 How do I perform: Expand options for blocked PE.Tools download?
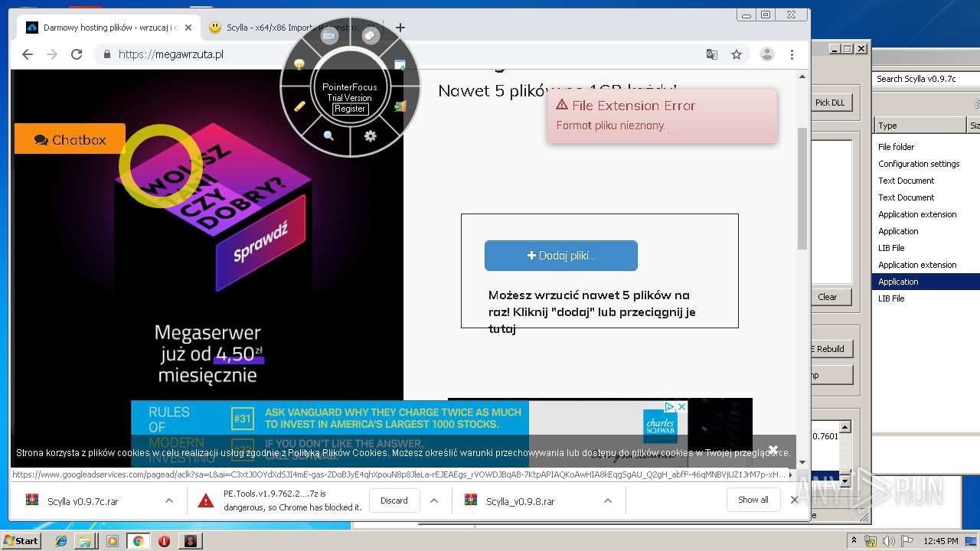pyautogui.click(x=433, y=500)
